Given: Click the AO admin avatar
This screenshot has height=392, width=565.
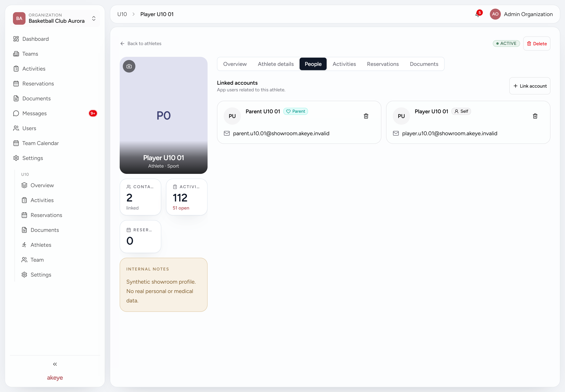Looking at the screenshot, I should (495, 14).
